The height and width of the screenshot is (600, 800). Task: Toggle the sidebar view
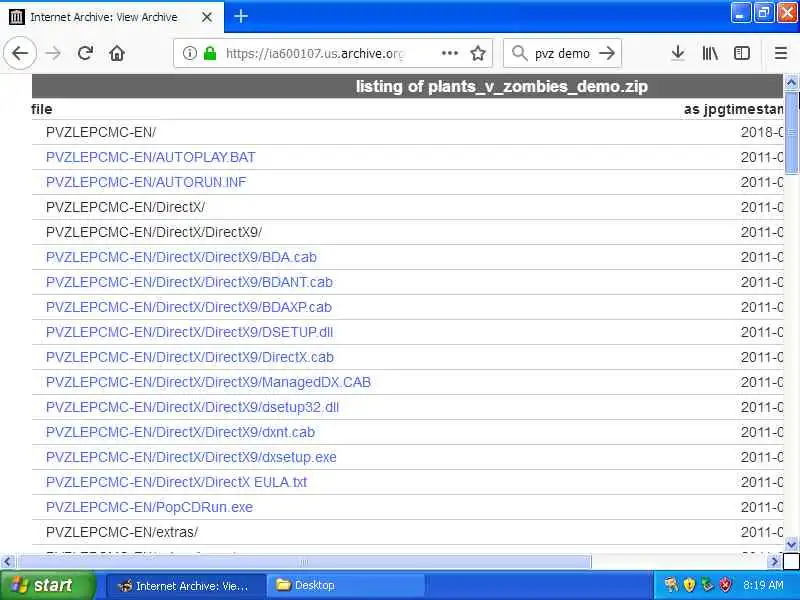point(741,53)
